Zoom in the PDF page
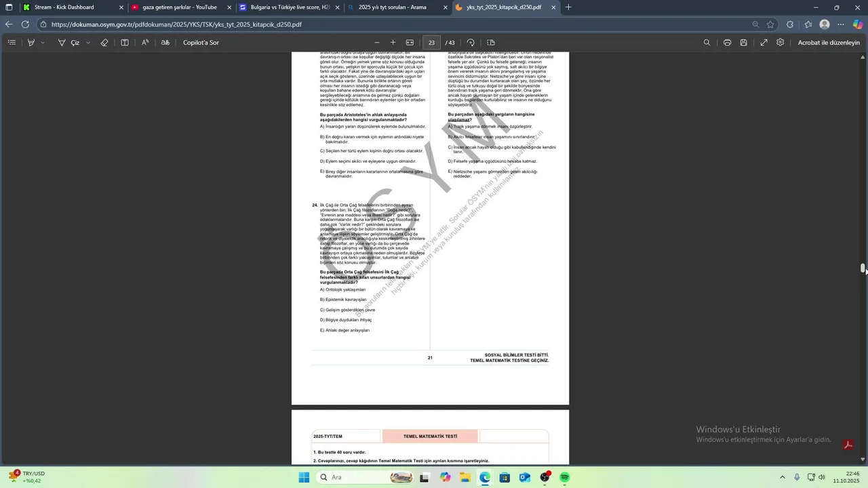The image size is (868, 488). (393, 43)
